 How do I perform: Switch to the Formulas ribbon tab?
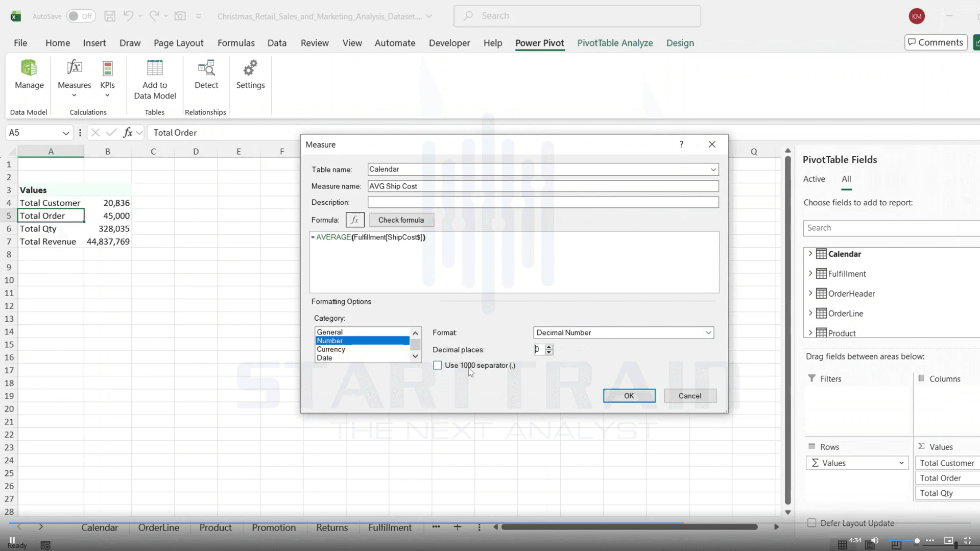236,43
